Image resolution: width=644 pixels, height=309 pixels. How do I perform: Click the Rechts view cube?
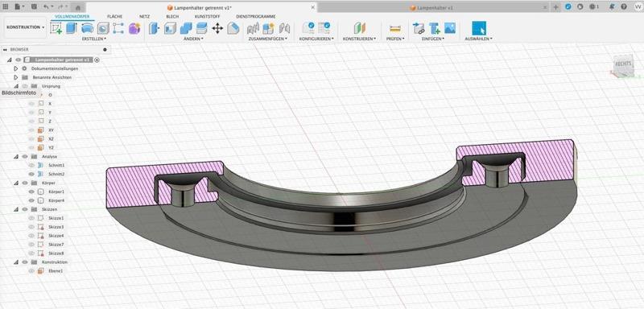(x=623, y=65)
